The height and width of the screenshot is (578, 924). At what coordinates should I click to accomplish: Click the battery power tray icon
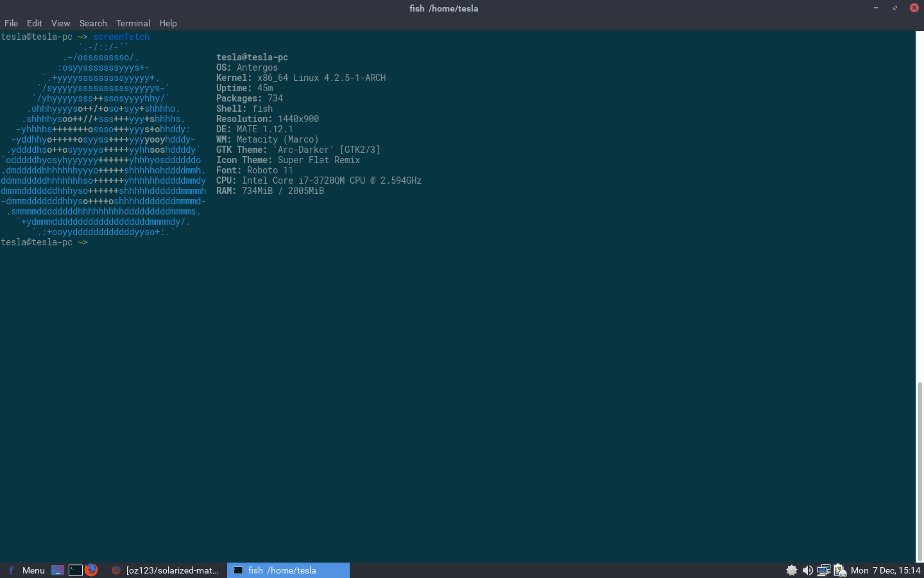840,570
